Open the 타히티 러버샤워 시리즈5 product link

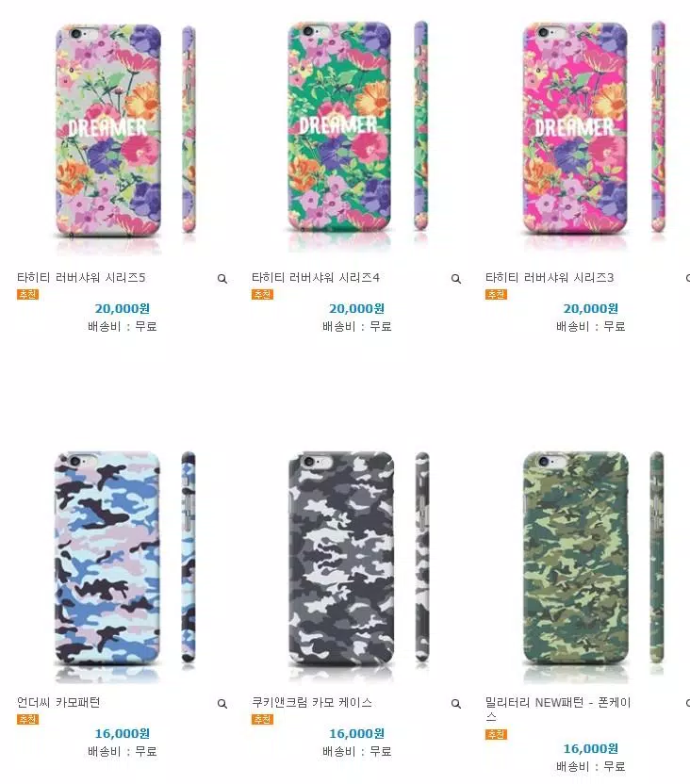(x=81, y=277)
